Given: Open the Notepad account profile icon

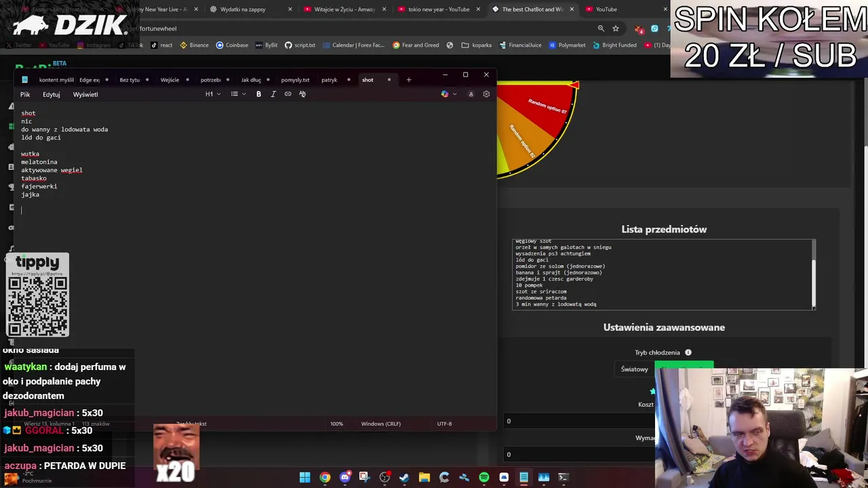Looking at the screenshot, I should click(x=471, y=94).
